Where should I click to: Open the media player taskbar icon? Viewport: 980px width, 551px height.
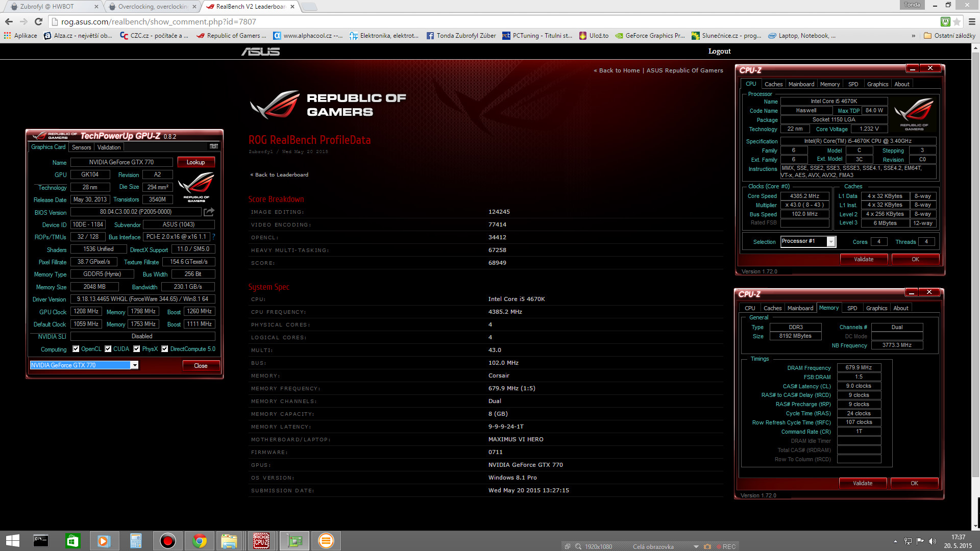click(x=104, y=541)
